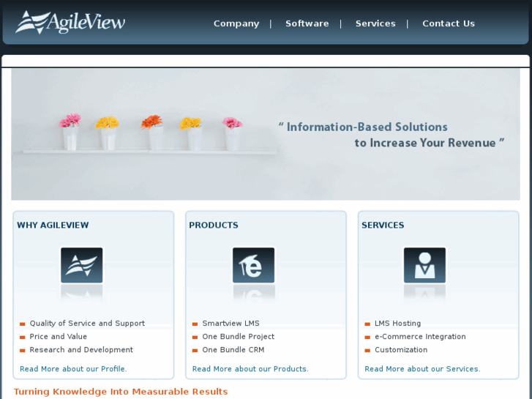This screenshot has height=399, width=532.
Task: Select Quality of Service and Support
Action: click(87, 324)
